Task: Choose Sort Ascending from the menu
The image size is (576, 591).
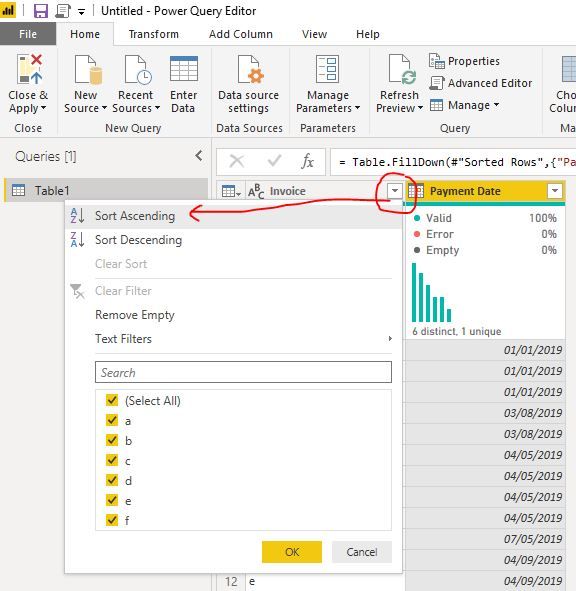Action: 233,216
